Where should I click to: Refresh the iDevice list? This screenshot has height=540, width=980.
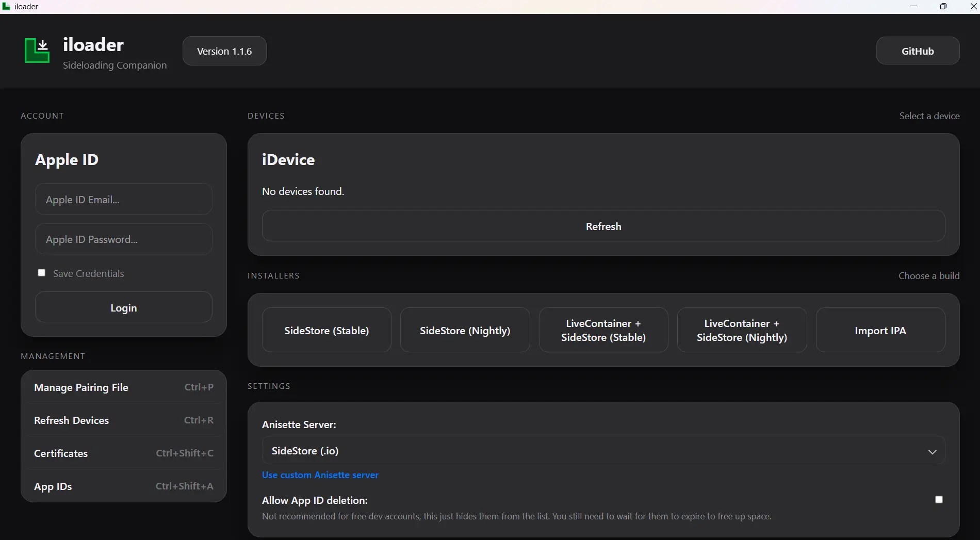click(603, 226)
